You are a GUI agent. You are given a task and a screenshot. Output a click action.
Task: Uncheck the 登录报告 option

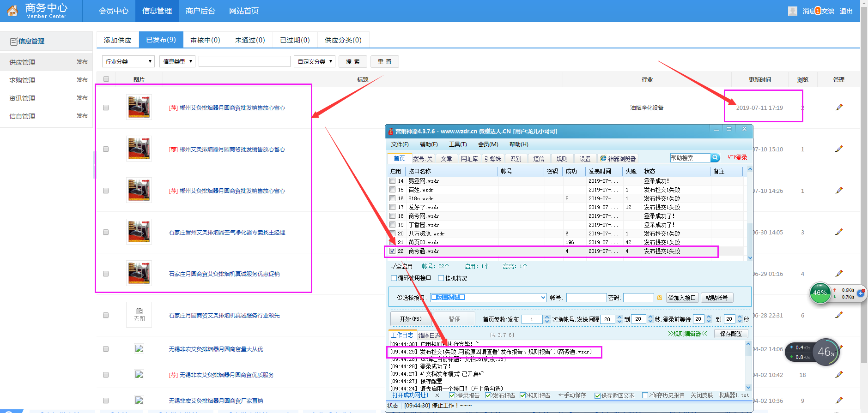click(452, 395)
